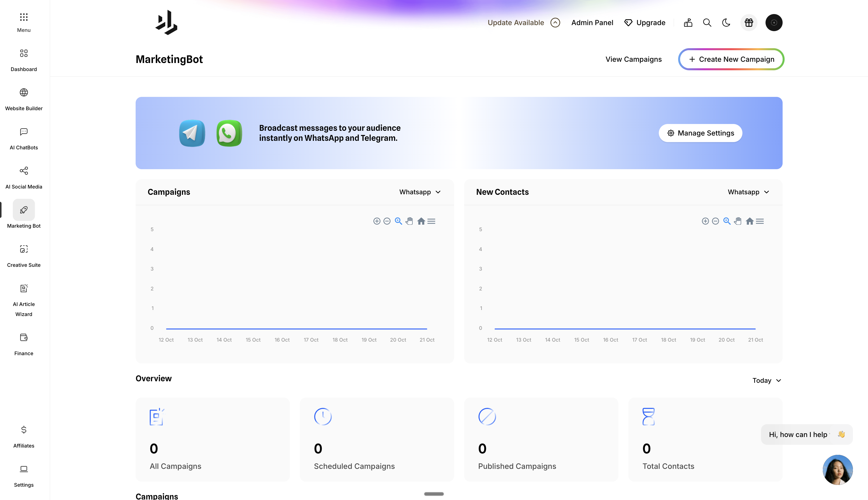Click Manage Settings button
The image size is (868, 500).
(700, 133)
